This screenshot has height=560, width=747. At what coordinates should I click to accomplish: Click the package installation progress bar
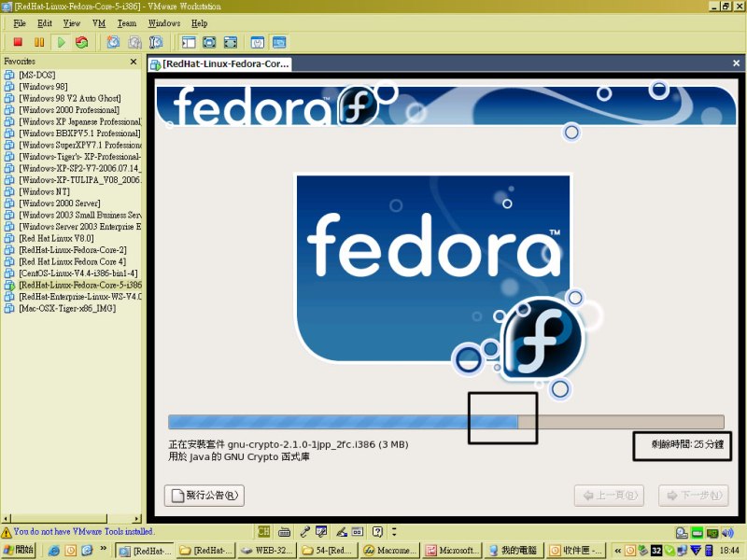(x=446, y=422)
